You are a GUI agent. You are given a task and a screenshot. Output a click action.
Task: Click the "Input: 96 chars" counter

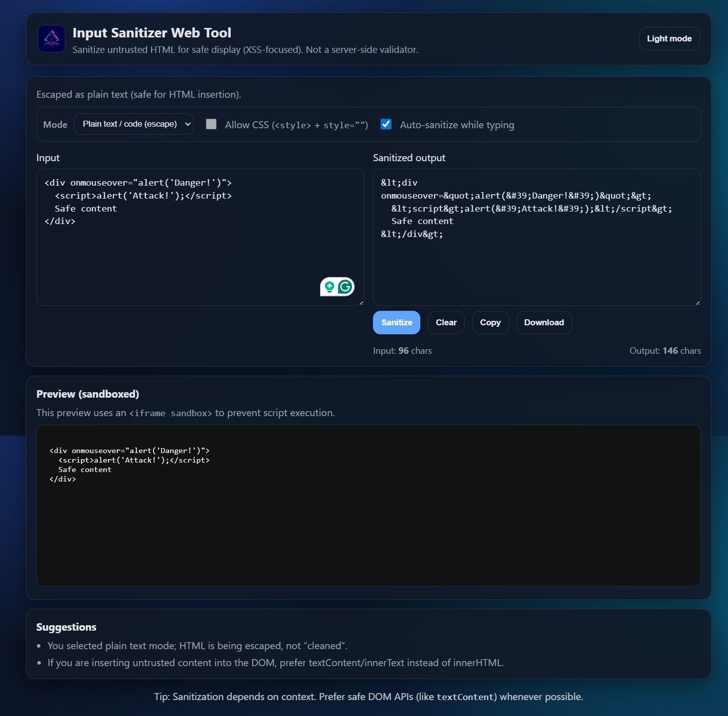[402, 351]
